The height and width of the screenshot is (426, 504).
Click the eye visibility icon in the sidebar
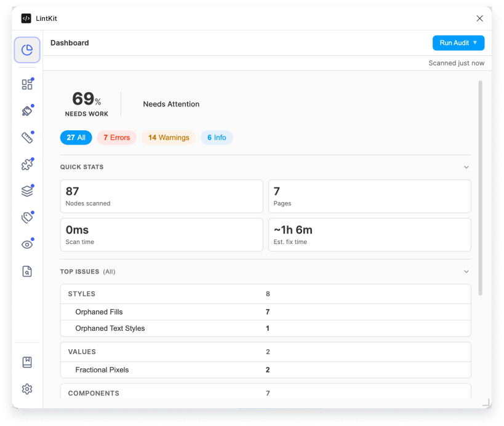pos(27,244)
